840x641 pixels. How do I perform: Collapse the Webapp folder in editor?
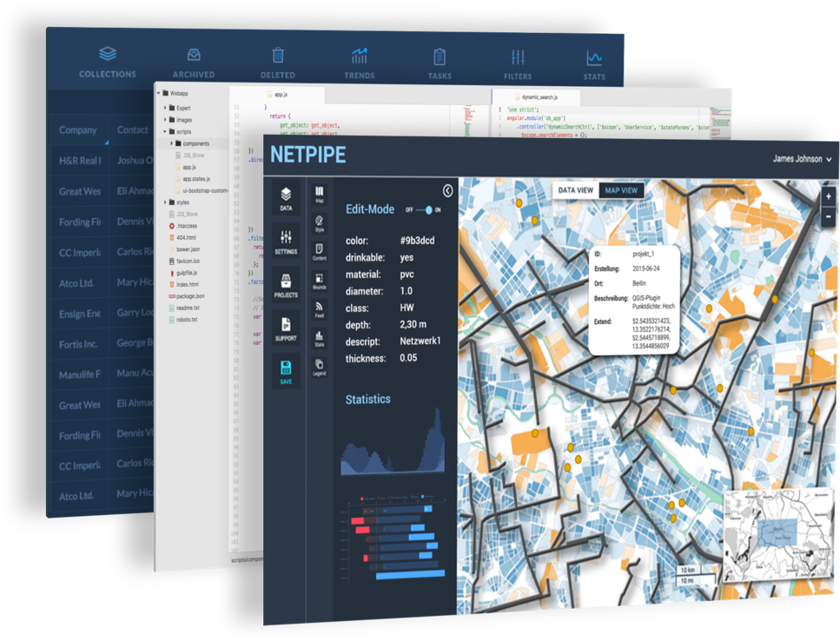pos(159,93)
